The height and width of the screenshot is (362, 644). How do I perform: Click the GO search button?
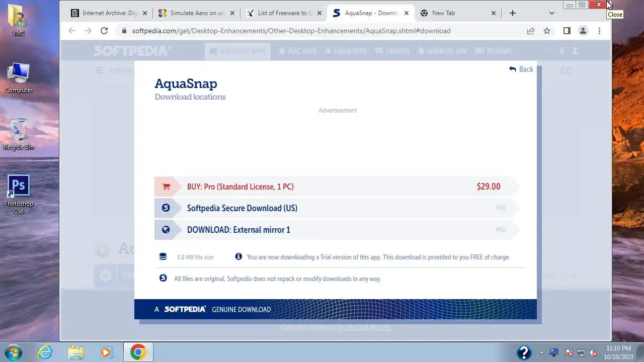coord(567,71)
